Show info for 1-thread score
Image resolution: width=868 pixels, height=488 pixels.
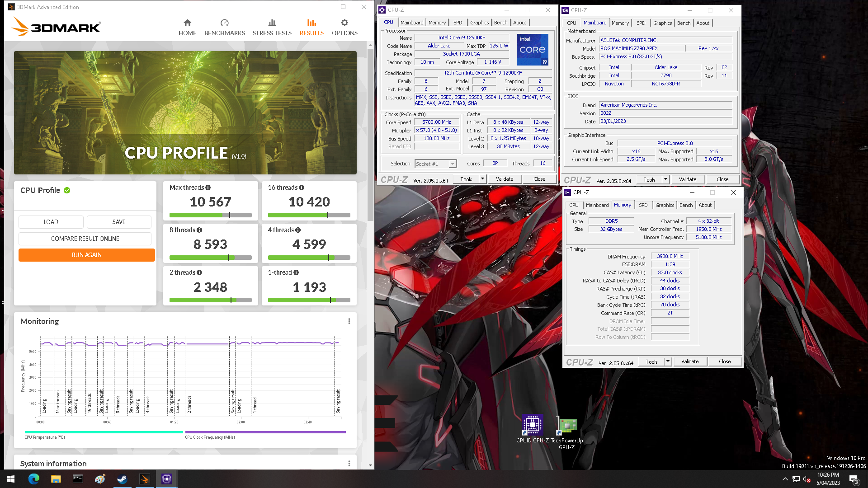pos(296,272)
